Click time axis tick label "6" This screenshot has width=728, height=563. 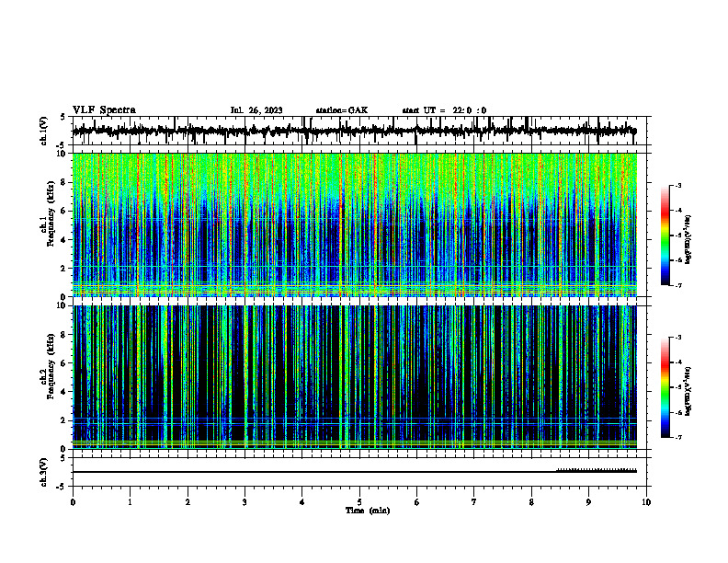point(416,502)
